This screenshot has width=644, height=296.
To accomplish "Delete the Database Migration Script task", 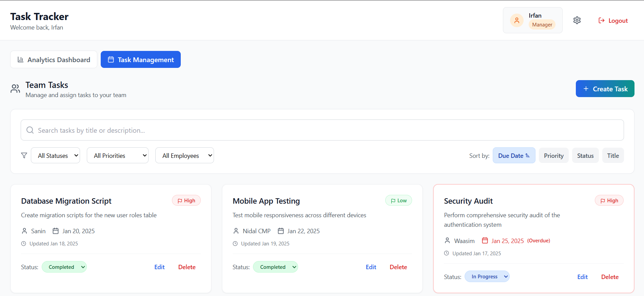I will [187, 267].
